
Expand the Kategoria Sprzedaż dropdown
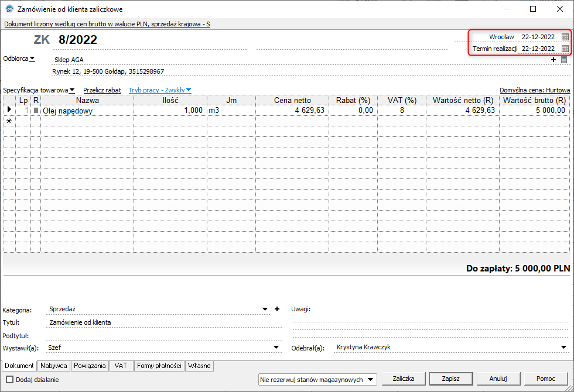pos(265,309)
